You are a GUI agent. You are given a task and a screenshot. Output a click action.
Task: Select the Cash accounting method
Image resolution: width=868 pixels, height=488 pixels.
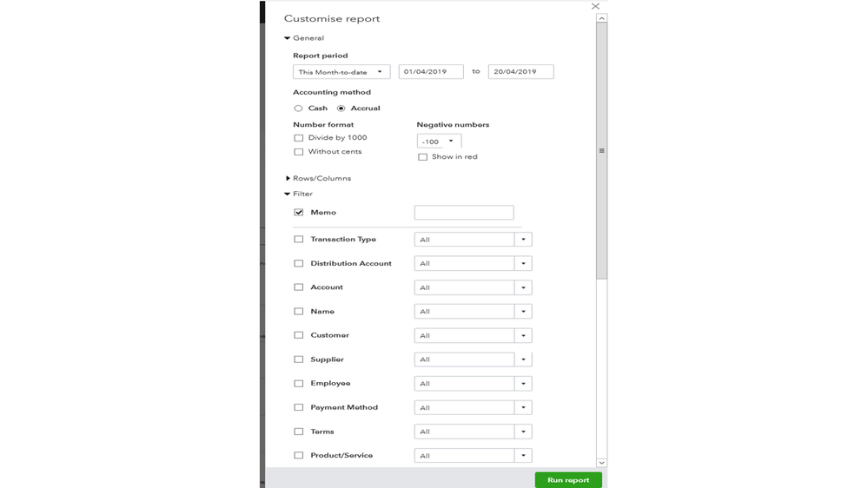298,109
